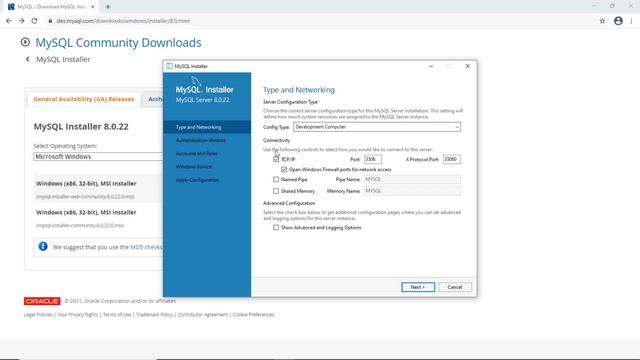
Task: Open the Config Type dropdown
Action: (x=377, y=127)
